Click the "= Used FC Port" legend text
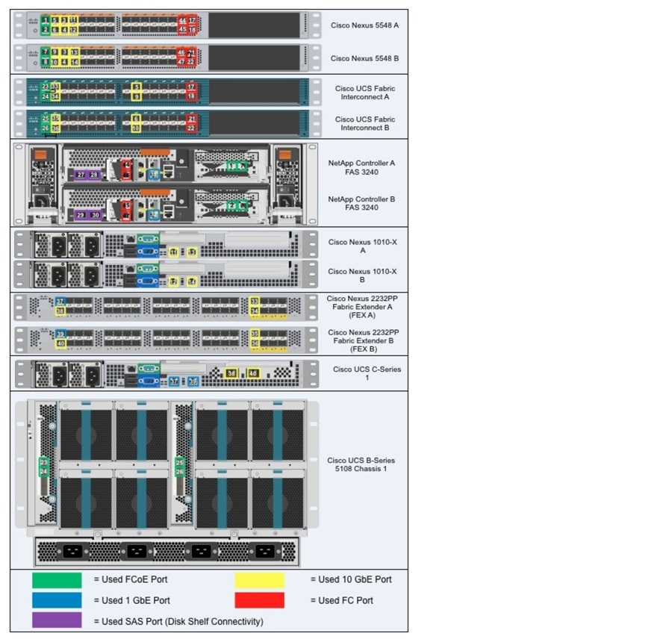This screenshot has width=672, height=642. click(341, 600)
